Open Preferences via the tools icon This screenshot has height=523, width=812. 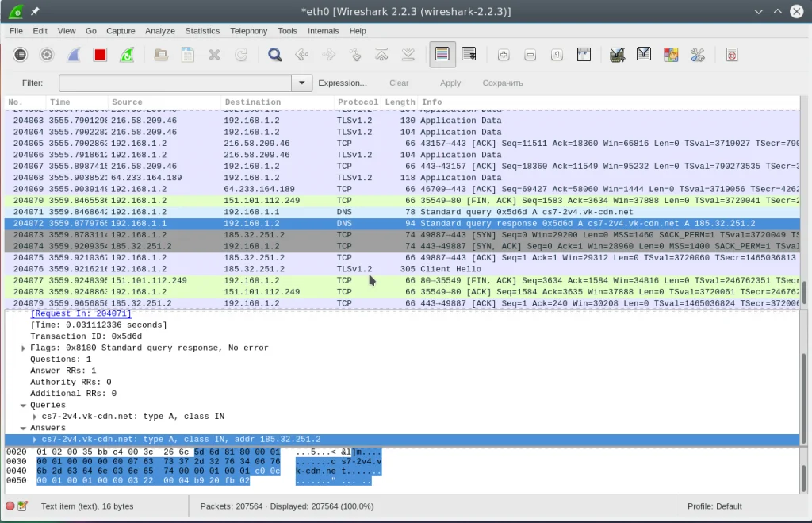click(x=698, y=55)
